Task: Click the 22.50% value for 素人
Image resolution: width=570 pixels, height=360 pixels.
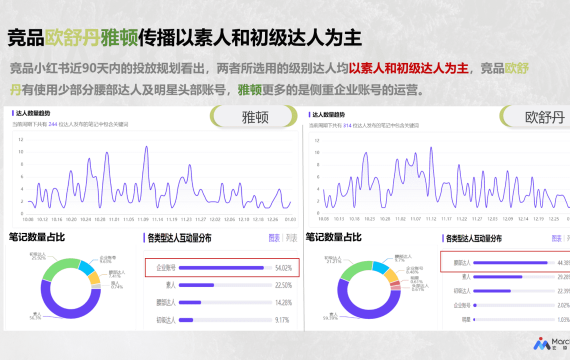Action: tap(284, 285)
